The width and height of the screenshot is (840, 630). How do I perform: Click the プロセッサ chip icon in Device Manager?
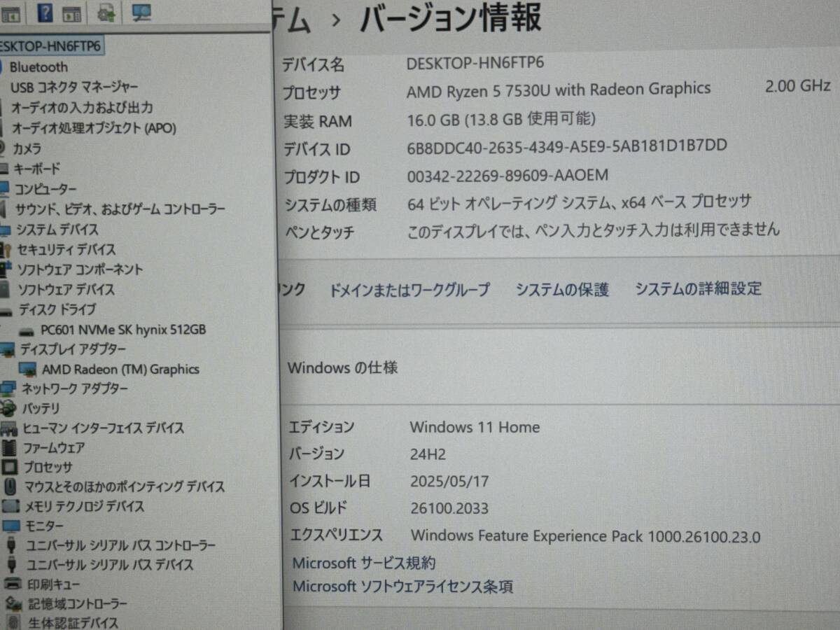click(10, 467)
